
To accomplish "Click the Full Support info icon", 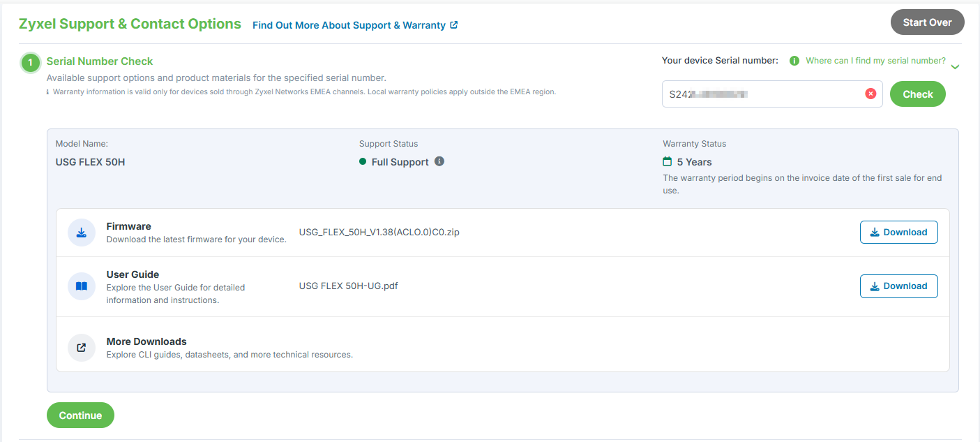I will click(x=439, y=161).
